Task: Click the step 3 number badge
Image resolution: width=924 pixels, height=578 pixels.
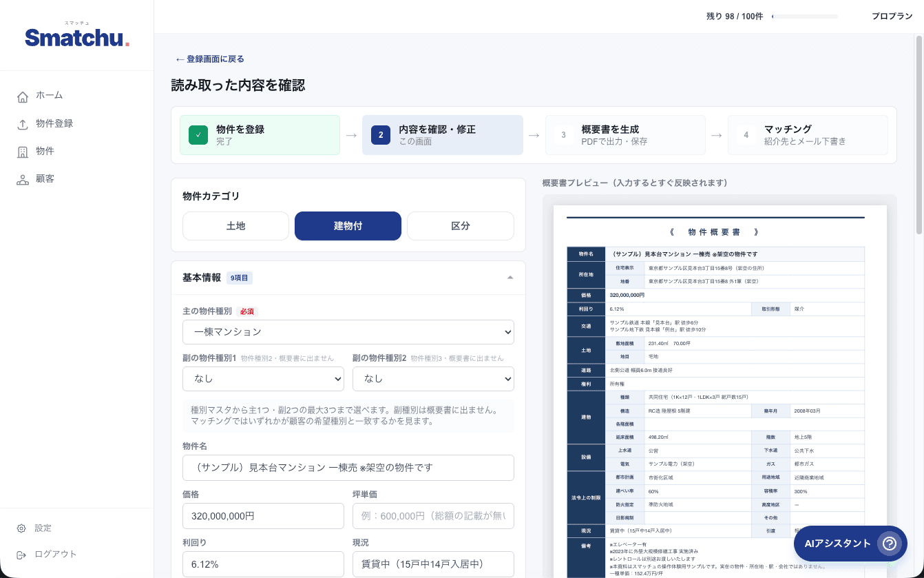Action: [563, 135]
